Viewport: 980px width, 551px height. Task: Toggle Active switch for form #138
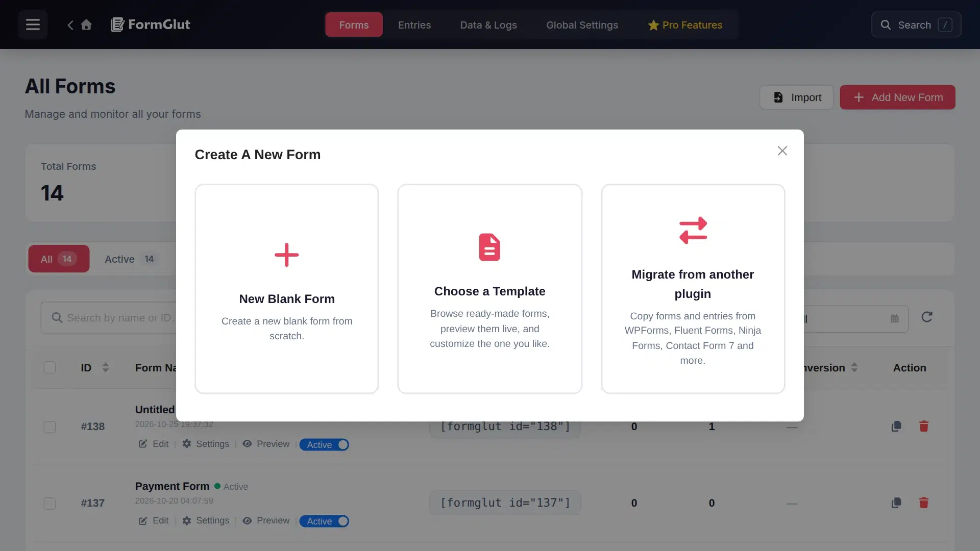(x=325, y=445)
